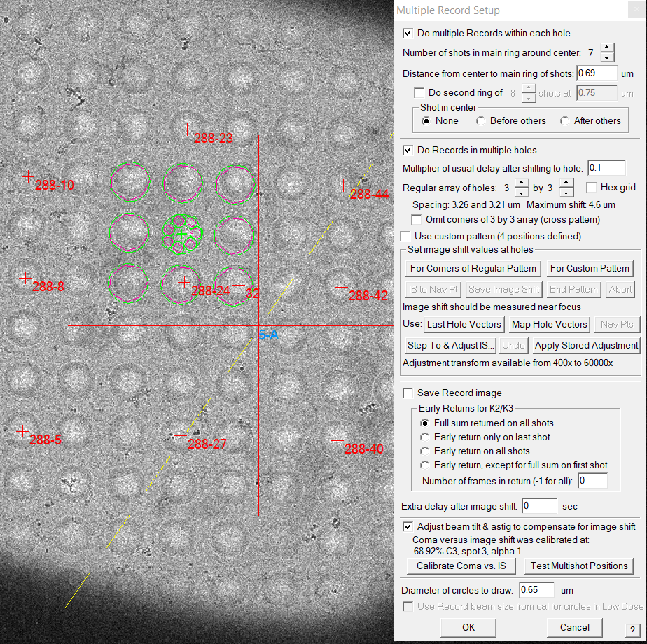Select Before others for center shot
This screenshot has width=647, height=644.
pyautogui.click(x=480, y=121)
